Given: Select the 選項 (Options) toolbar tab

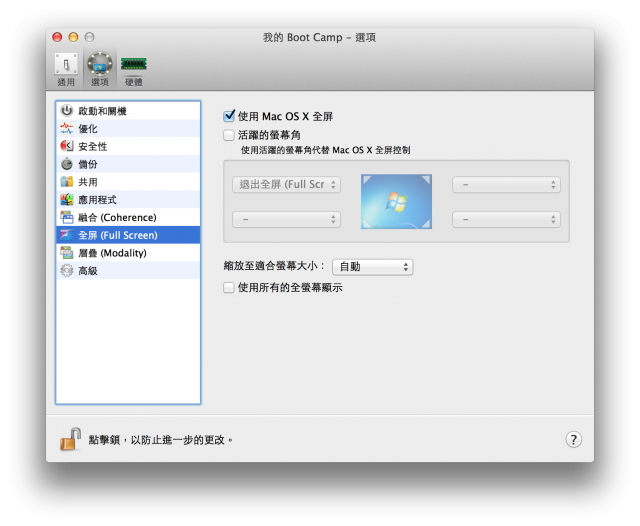Looking at the screenshot, I should pyautogui.click(x=100, y=69).
